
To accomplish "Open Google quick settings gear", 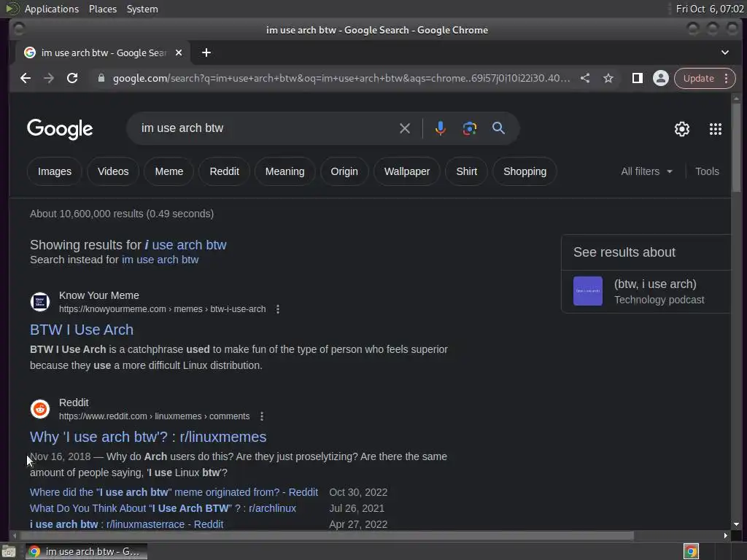I will pyautogui.click(x=682, y=128).
